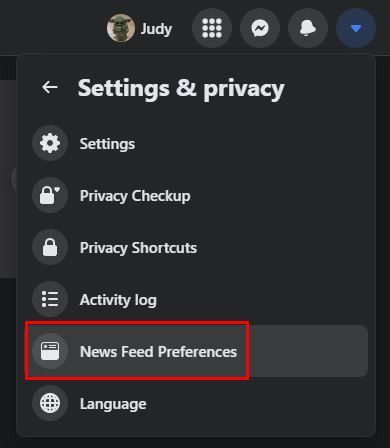Open Judy's profile name link
Viewport: 390px width, 448px height.
pyautogui.click(x=156, y=29)
